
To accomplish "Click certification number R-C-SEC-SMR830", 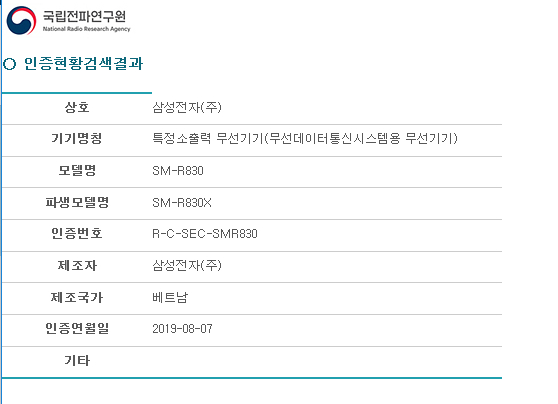I will pyautogui.click(x=205, y=234).
